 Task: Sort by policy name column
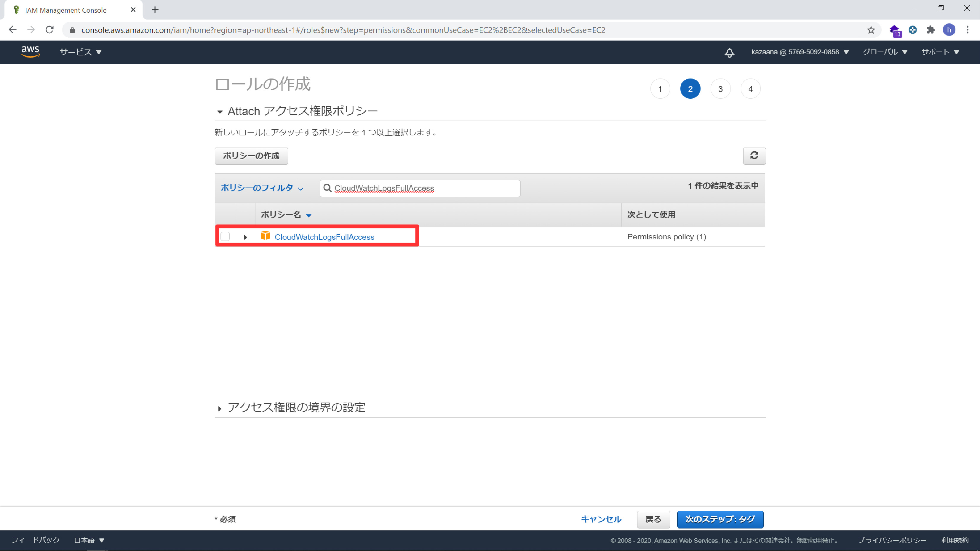[286, 215]
